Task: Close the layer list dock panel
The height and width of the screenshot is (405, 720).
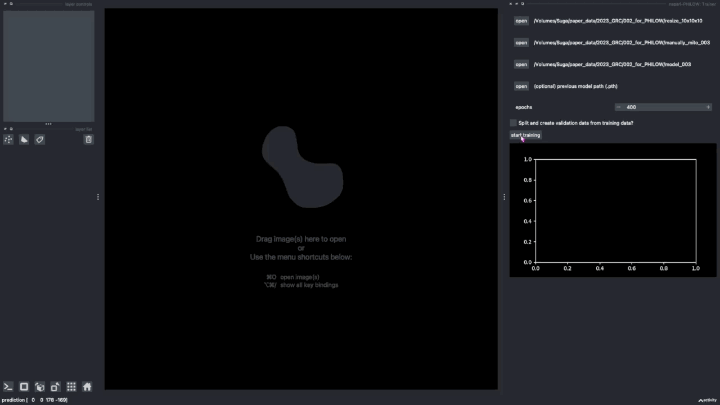Action: 6,129
